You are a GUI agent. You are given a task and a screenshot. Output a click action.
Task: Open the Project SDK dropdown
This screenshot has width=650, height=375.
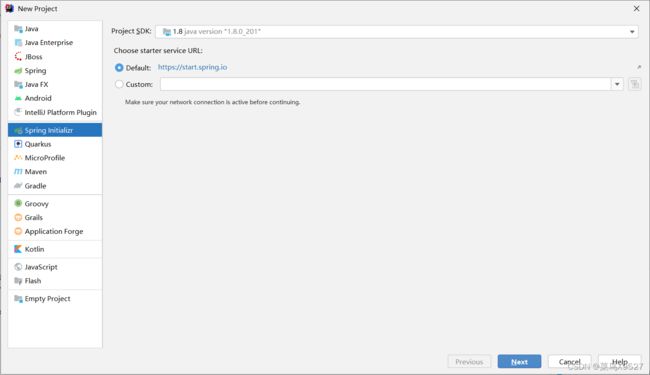[397, 32]
